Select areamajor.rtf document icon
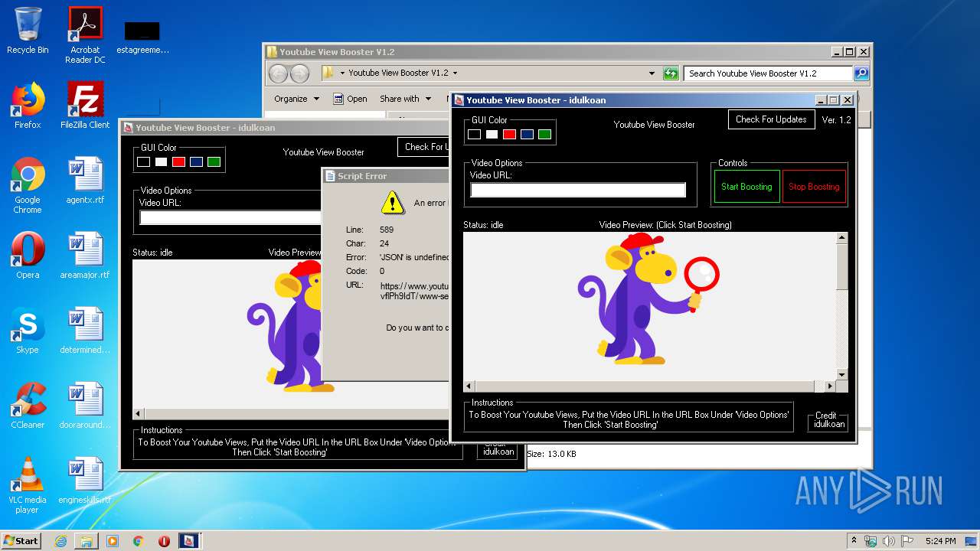This screenshot has width=980, height=551. 85,256
